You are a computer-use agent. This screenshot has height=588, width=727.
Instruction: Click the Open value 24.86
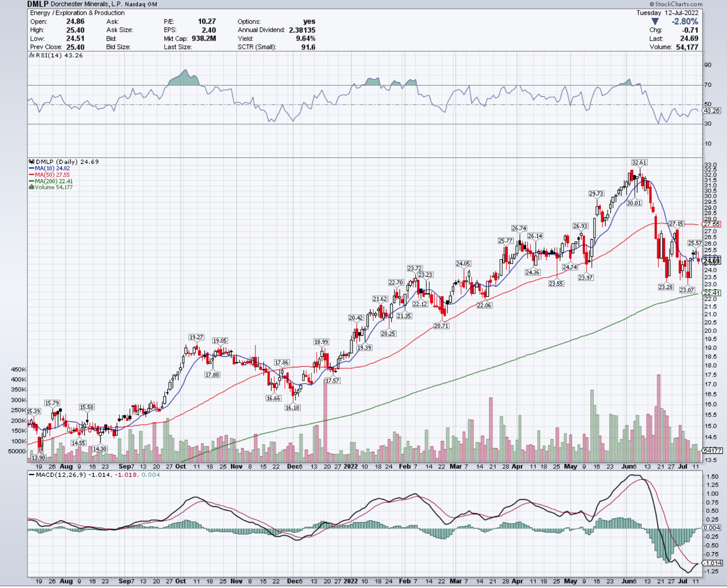tap(76, 21)
